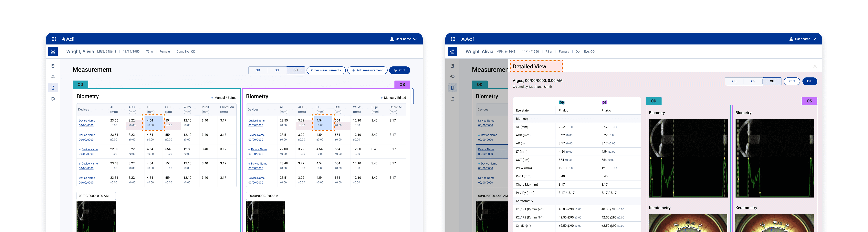
Task: Switch the Measurement page to the OS view
Action: (277, 70)
